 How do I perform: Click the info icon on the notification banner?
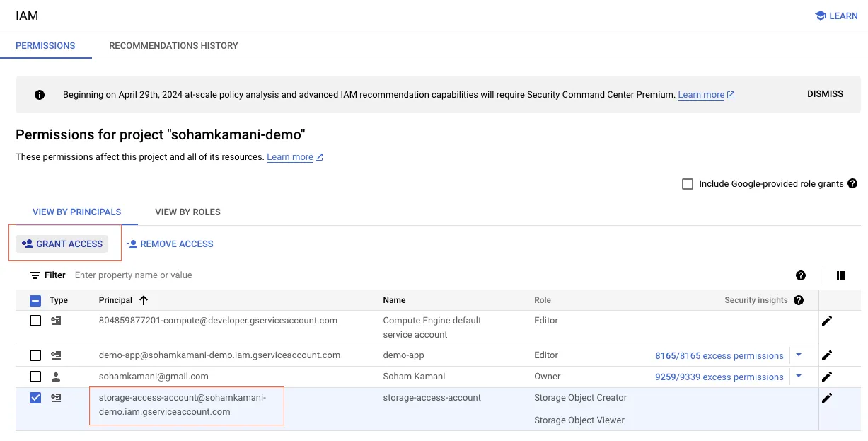(40, 93)
